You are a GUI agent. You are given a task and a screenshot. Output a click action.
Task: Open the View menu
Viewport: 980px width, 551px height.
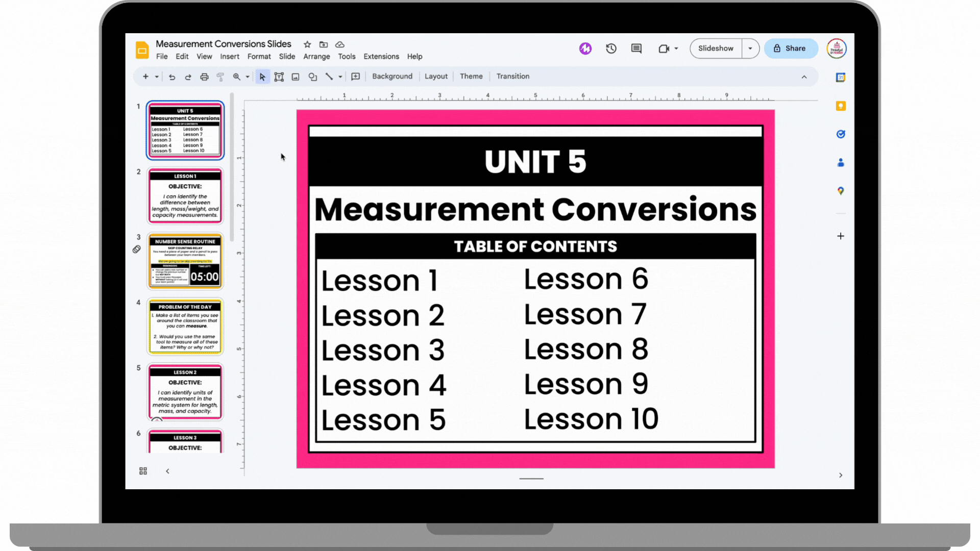[204, 57]
